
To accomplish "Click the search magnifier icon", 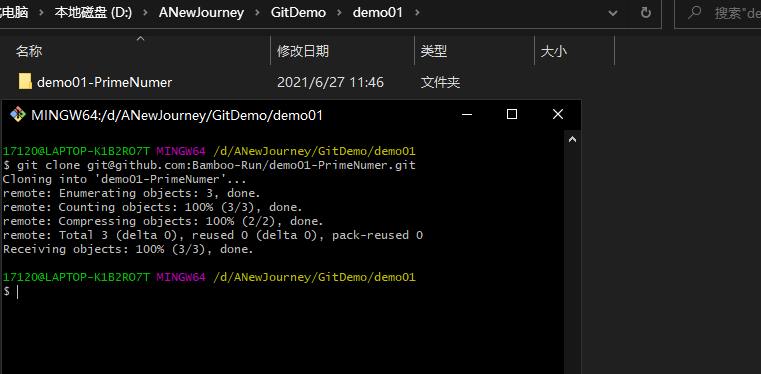I will coord(695,12).
